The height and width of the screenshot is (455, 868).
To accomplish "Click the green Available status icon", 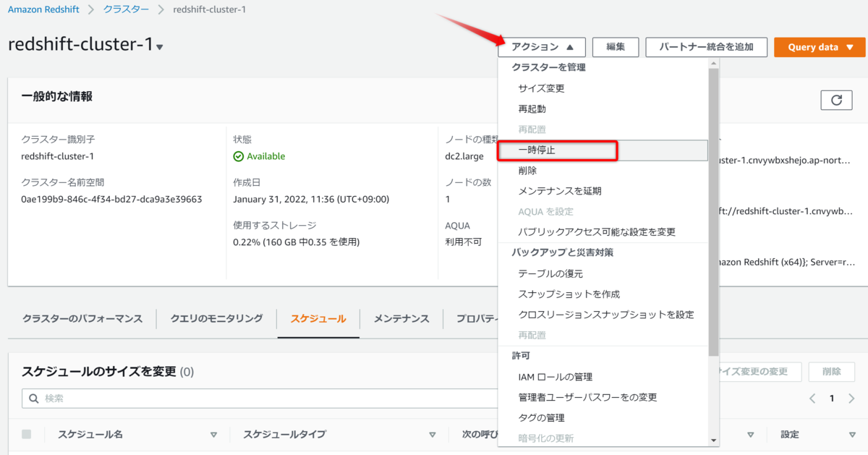I will [x=239, y=156].
